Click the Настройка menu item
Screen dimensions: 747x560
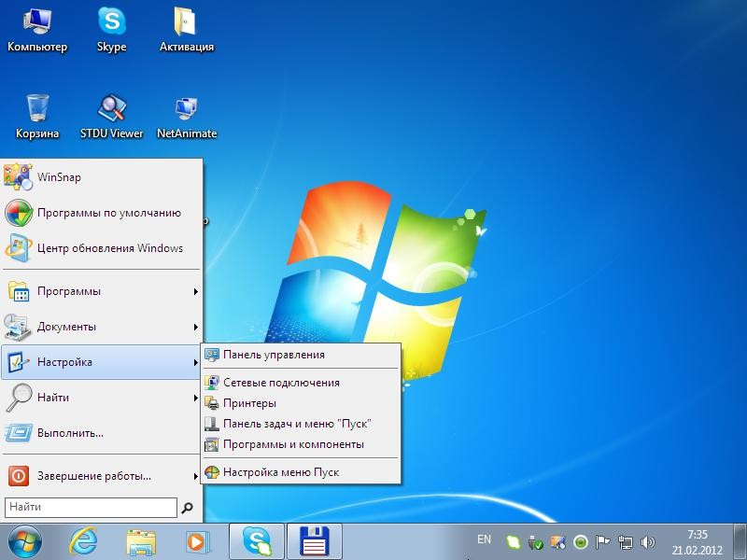(x=102, y=362)
